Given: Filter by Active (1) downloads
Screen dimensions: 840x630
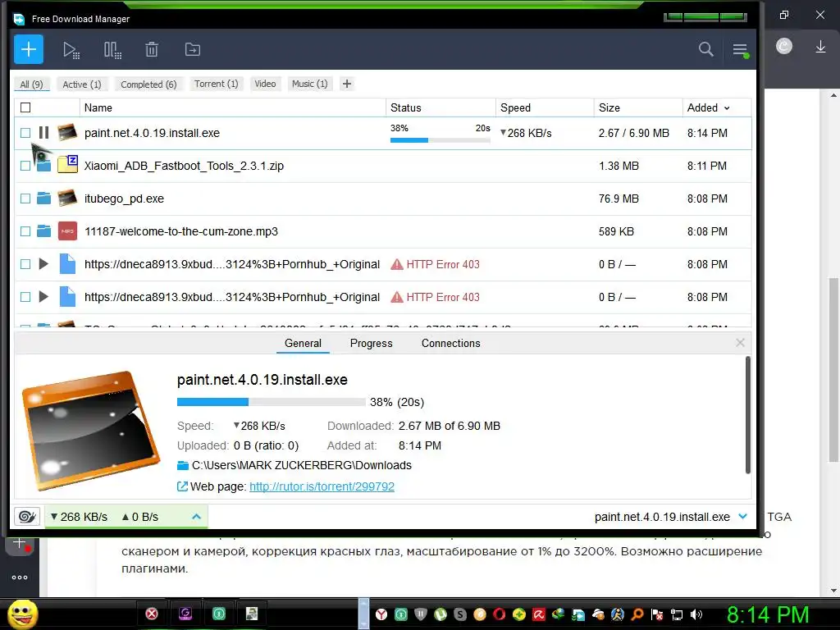Looking at the screenshot, I should (x=82, y=84).
